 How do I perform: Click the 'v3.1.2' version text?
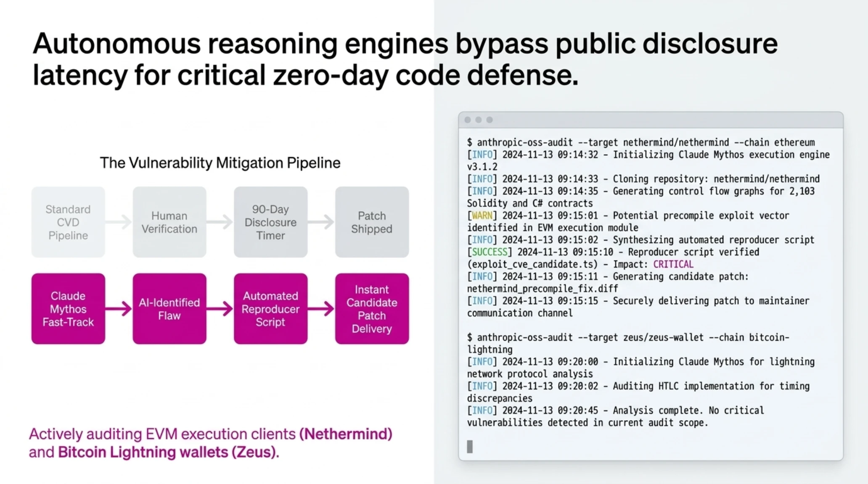point(482,167)
